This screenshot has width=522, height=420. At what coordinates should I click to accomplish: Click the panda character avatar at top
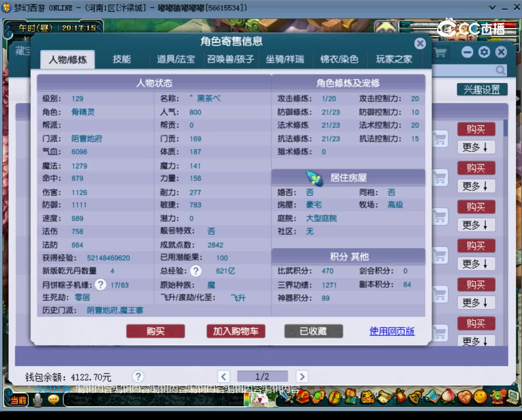click(386, 26)
